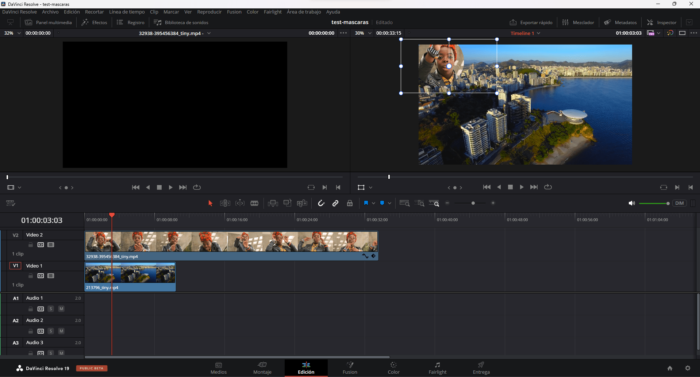
Task: Disable Video 2 track visibility
Action: [x=51, y=245]
